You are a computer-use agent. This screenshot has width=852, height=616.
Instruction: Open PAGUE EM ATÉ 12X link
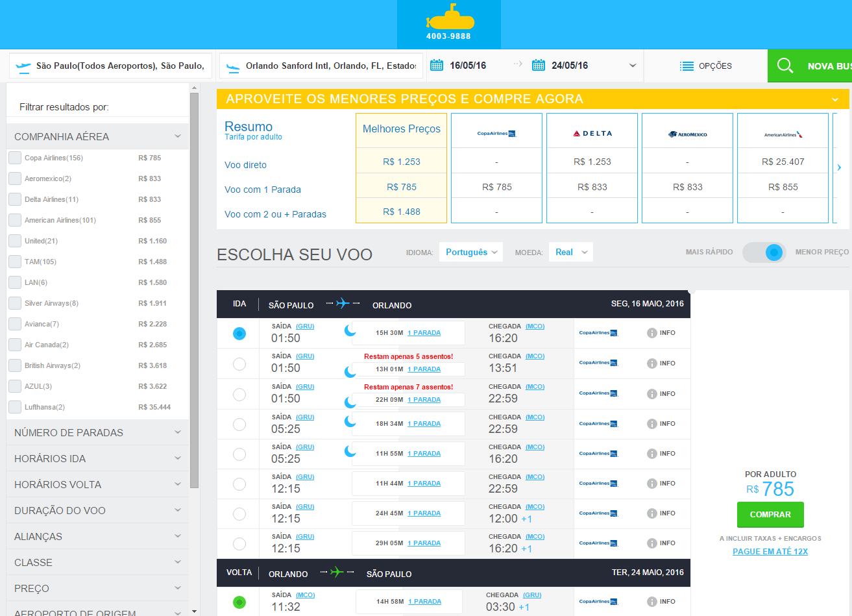coord(770,552)
